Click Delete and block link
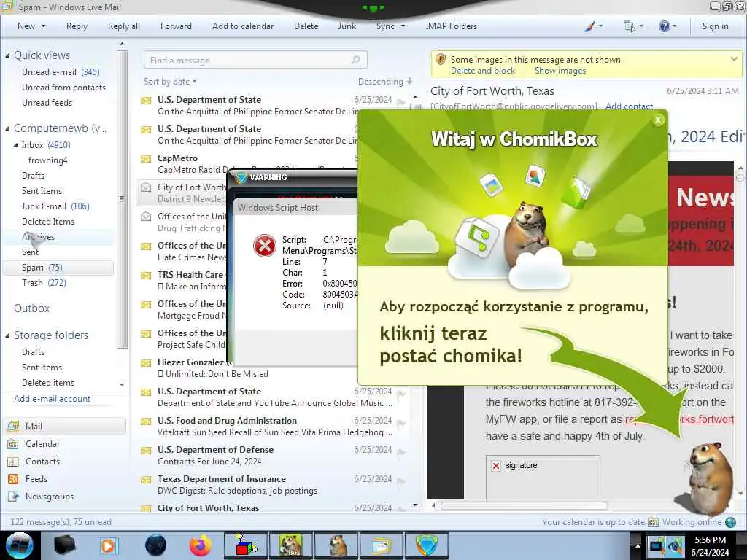 click(483, 71)
